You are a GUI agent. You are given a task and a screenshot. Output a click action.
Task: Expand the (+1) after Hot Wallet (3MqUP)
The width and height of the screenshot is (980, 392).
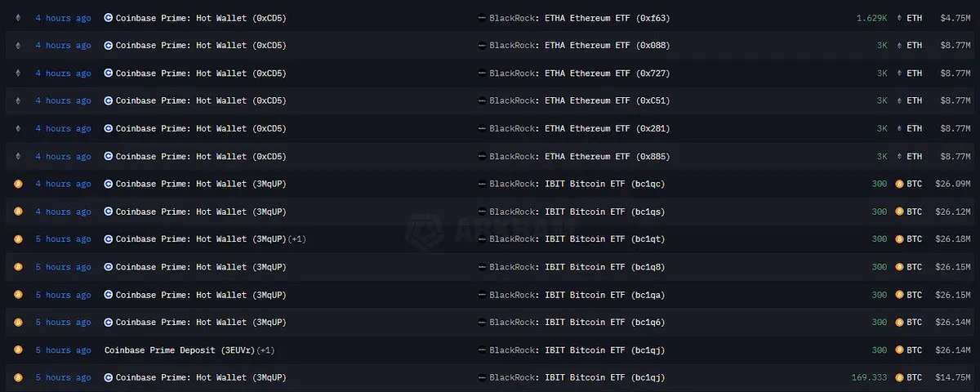pos(296,239)
